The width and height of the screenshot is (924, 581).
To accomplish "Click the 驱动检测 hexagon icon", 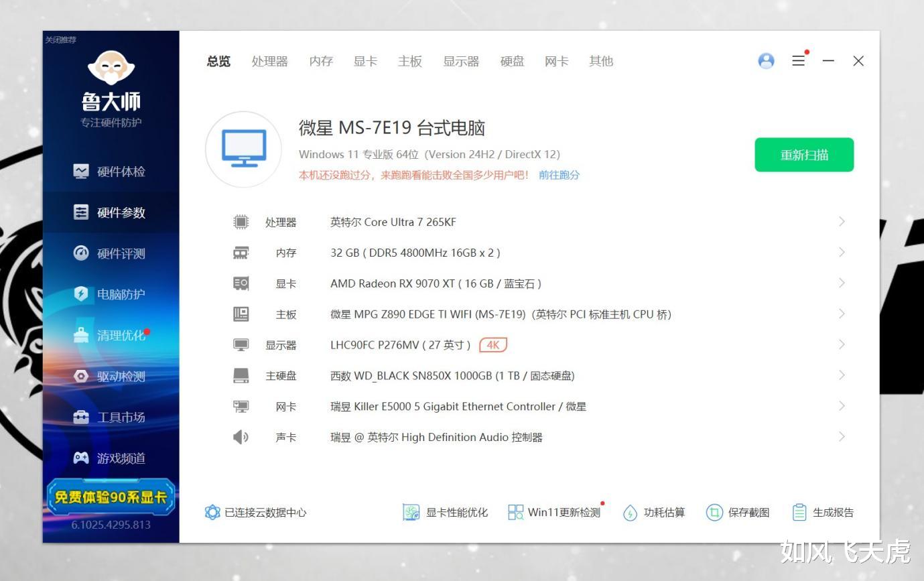I will pos(81,376).
